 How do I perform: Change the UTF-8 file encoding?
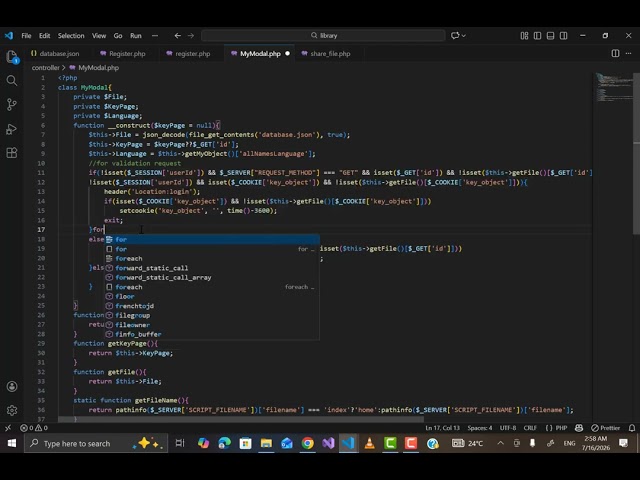(508, 428)
